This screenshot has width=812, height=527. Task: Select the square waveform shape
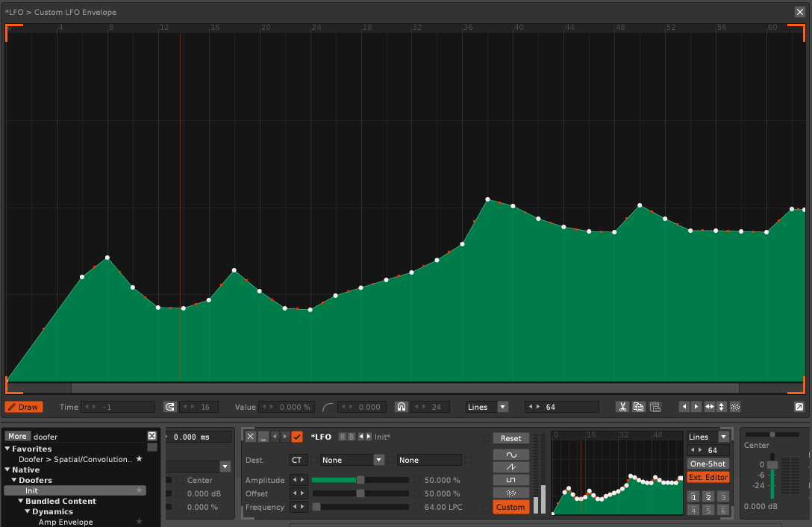[510, 480]
